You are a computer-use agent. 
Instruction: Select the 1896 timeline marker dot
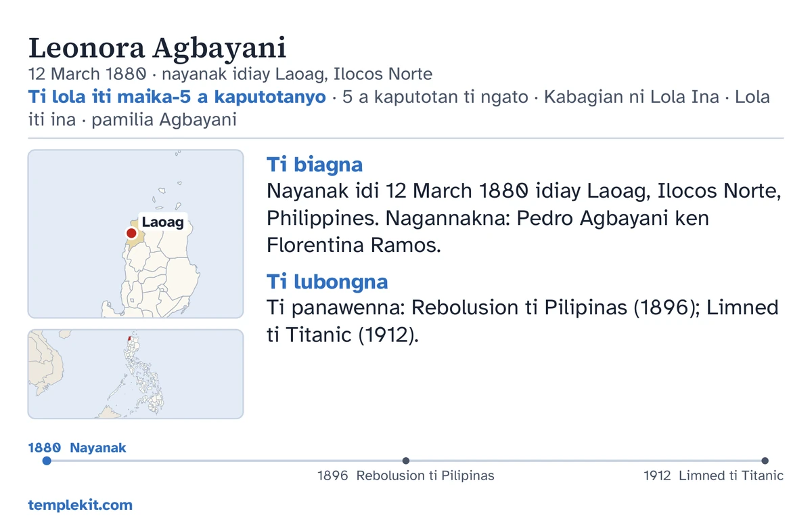coord(406,461)
